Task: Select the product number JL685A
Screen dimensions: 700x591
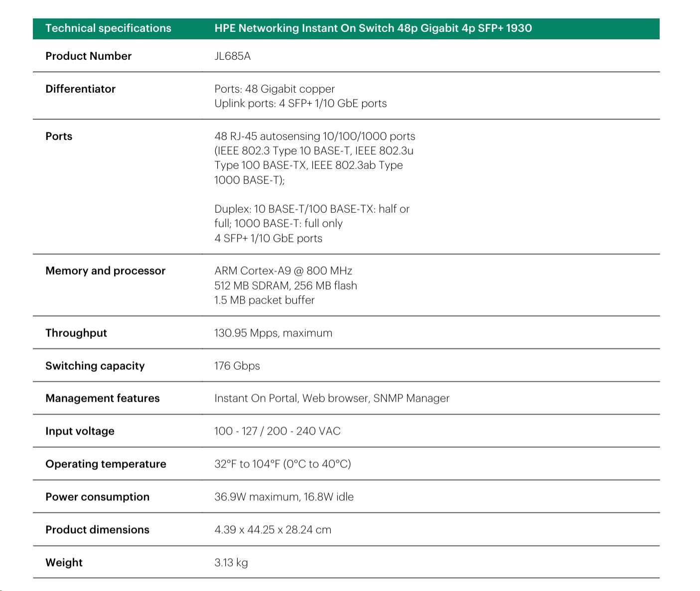Action: (x=232, y=56)
